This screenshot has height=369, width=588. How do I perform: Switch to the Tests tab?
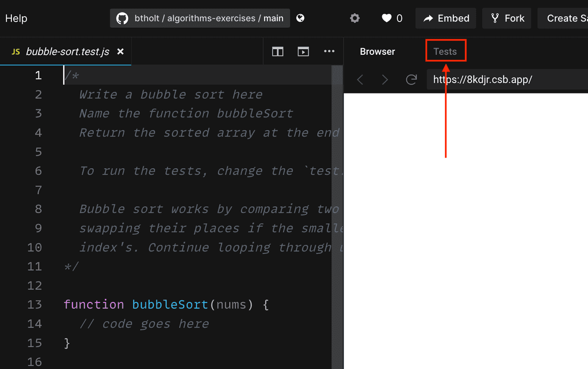[x=445, y=51]
